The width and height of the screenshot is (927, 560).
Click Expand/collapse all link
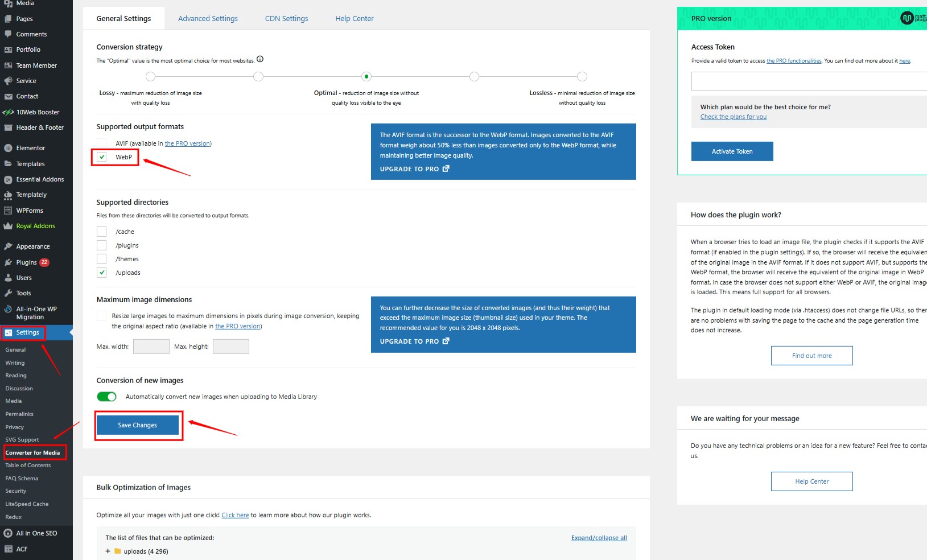pyautogui.click(x=599, y=538)
